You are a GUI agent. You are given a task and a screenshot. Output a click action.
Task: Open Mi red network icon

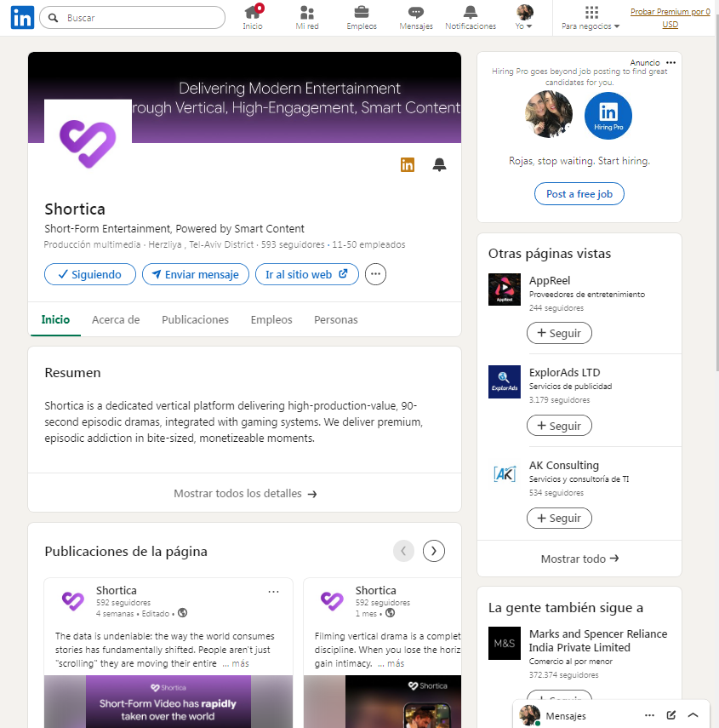[x=307, y=12]
